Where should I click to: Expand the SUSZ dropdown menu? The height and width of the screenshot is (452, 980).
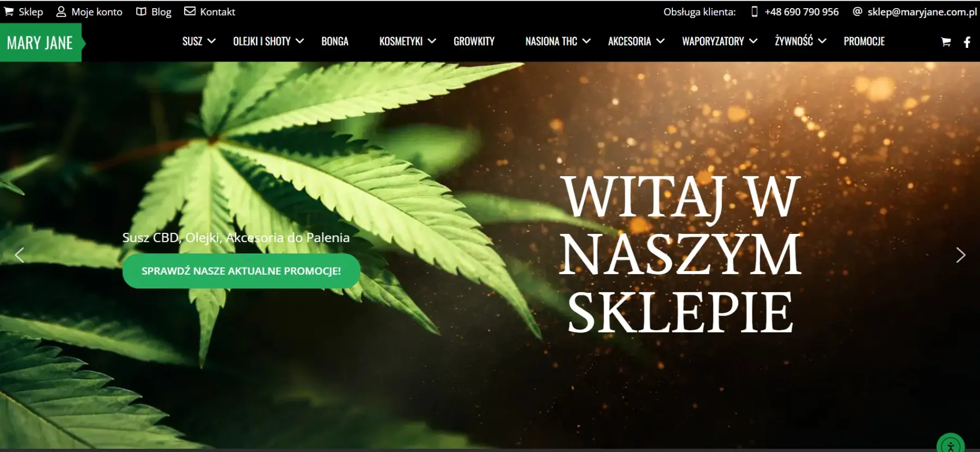click(x=199, y=41)
